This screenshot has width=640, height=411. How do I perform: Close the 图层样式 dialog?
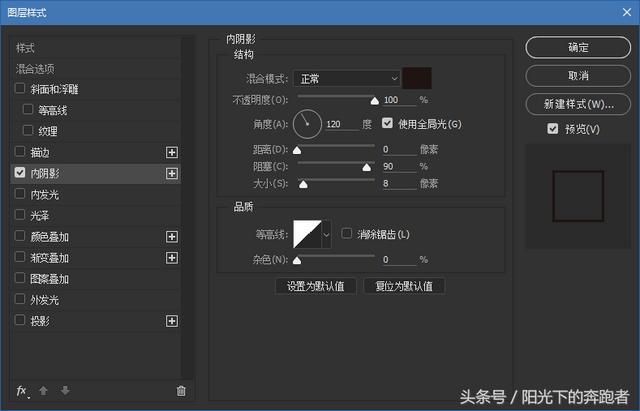pyautogui.click(x=627, y=12)
